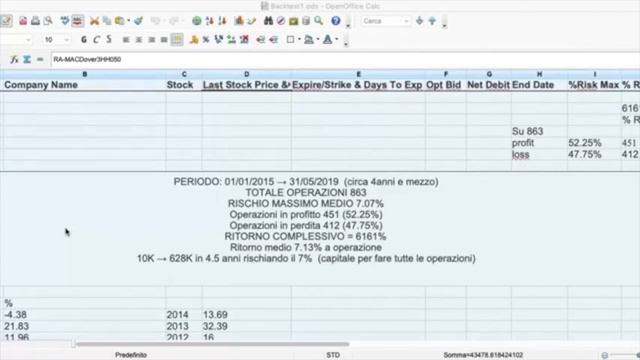Click the Function equals sign

(40, 60)
